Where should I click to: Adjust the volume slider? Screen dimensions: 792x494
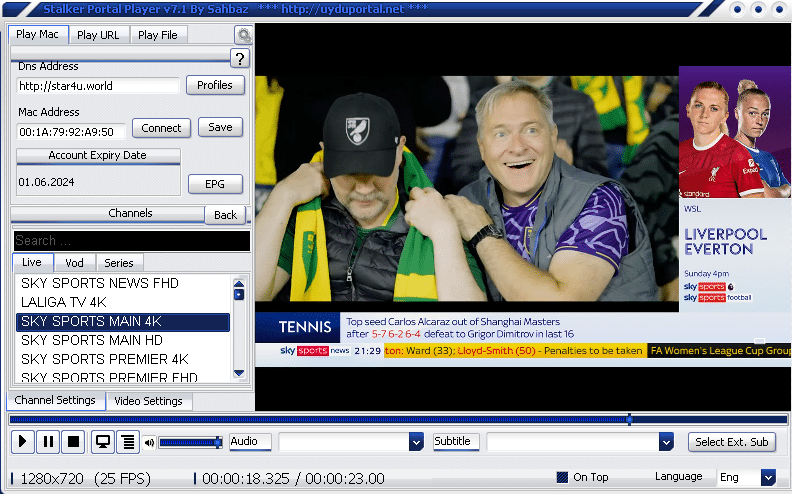190,443
